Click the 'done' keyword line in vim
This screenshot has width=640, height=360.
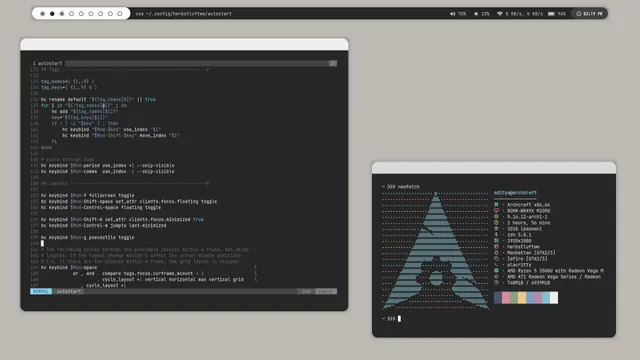tap(46, 147)
